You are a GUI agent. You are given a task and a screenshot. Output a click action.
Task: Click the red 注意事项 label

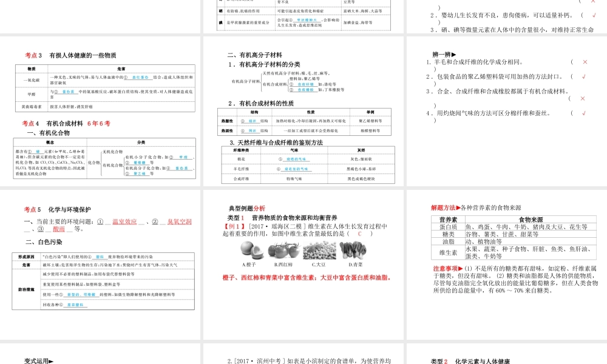(x=448, y=269)
